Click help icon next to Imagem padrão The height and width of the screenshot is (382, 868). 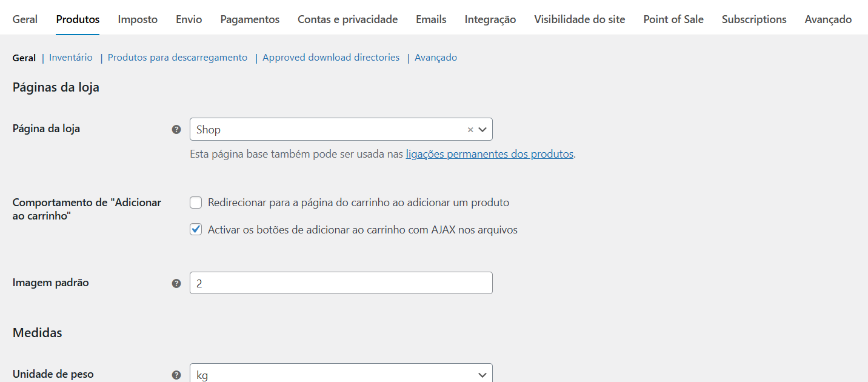tap(176, 283)
